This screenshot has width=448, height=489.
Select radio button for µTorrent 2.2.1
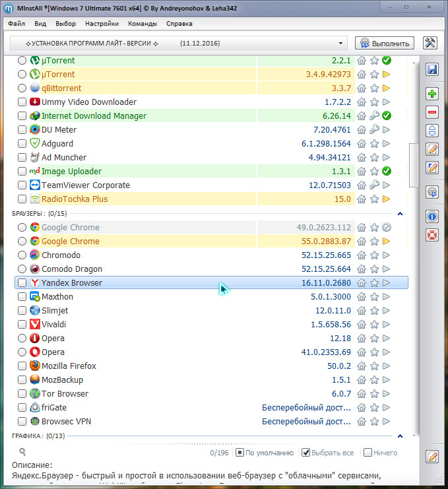22,60
